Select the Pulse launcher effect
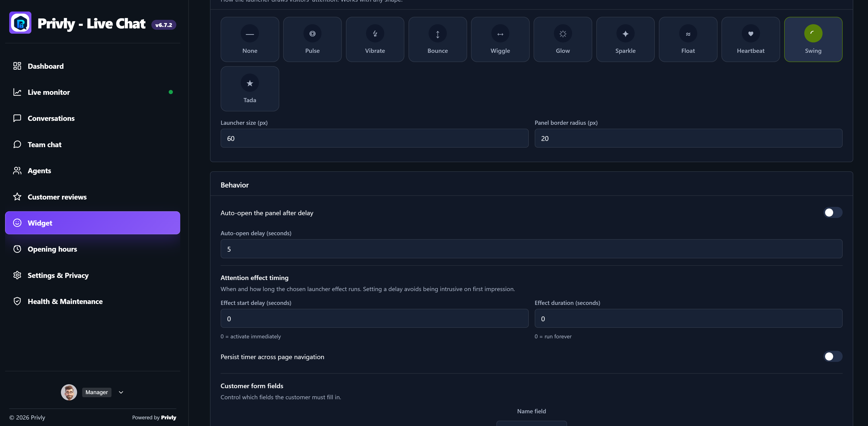The width and height of the screenshot is (868, 426). 312,39
